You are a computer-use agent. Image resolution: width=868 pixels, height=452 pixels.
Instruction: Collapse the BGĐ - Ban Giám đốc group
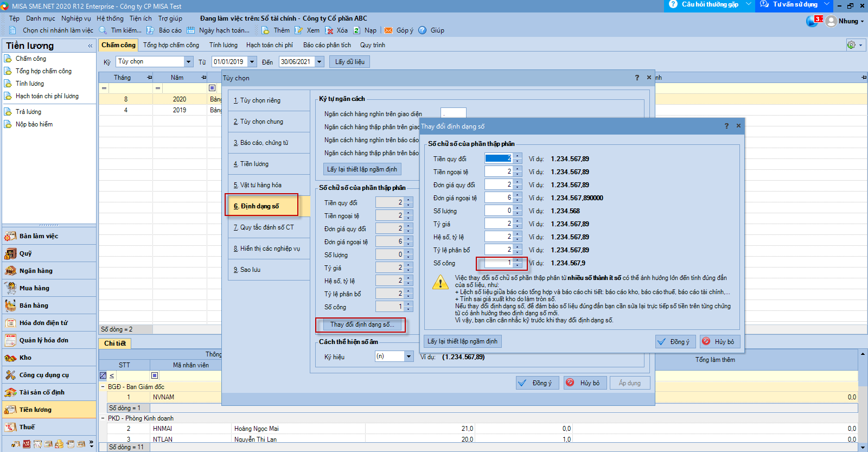point(103,387)
